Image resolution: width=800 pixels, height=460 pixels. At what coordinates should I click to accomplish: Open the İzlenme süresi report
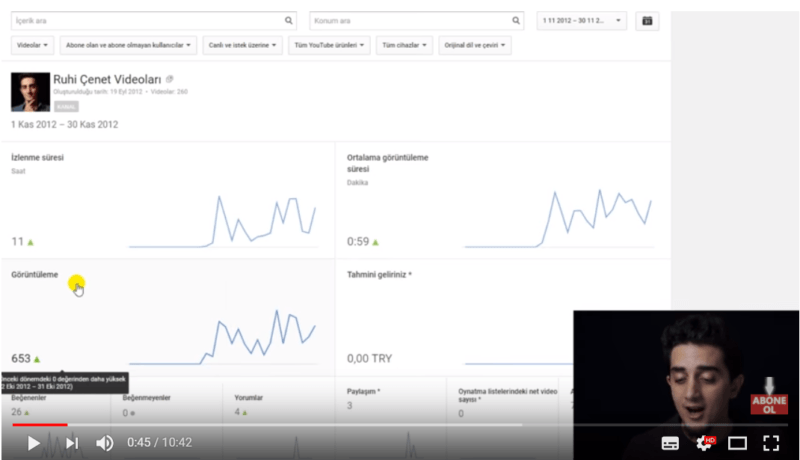[37, 158]
